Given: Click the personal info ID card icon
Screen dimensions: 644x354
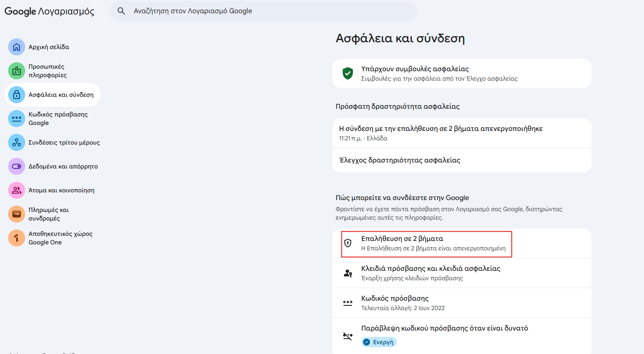Looking at the screenshot, I should click(17, 71).
